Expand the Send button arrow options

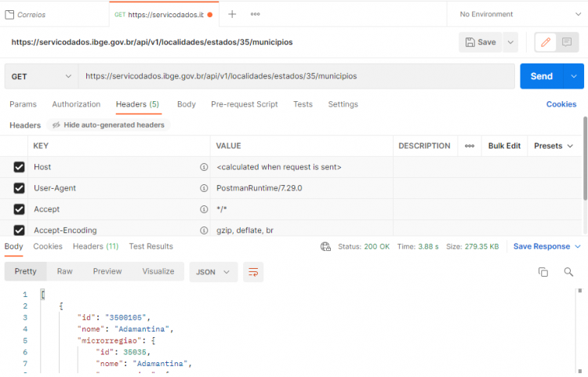574,77
